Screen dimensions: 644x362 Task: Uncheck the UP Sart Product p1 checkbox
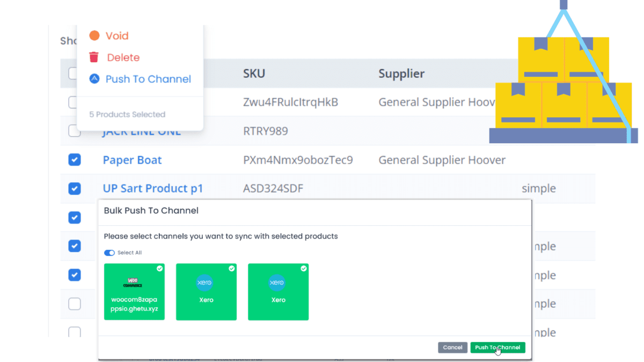click(x=75, y=189)
